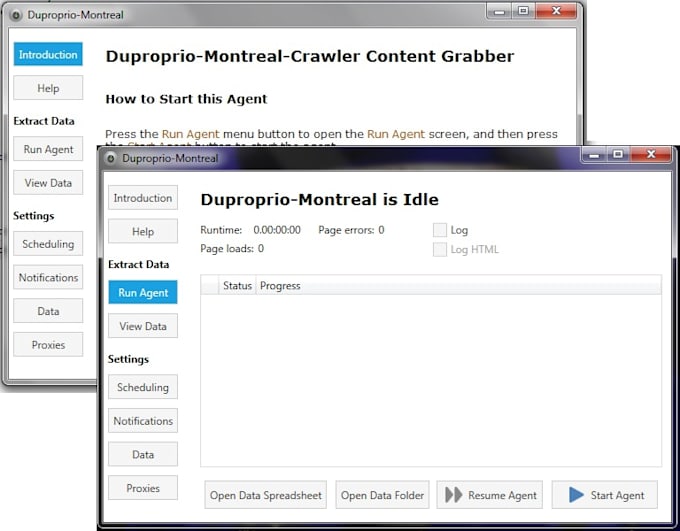Open Scheduling settings in the front window

point(143,387)
